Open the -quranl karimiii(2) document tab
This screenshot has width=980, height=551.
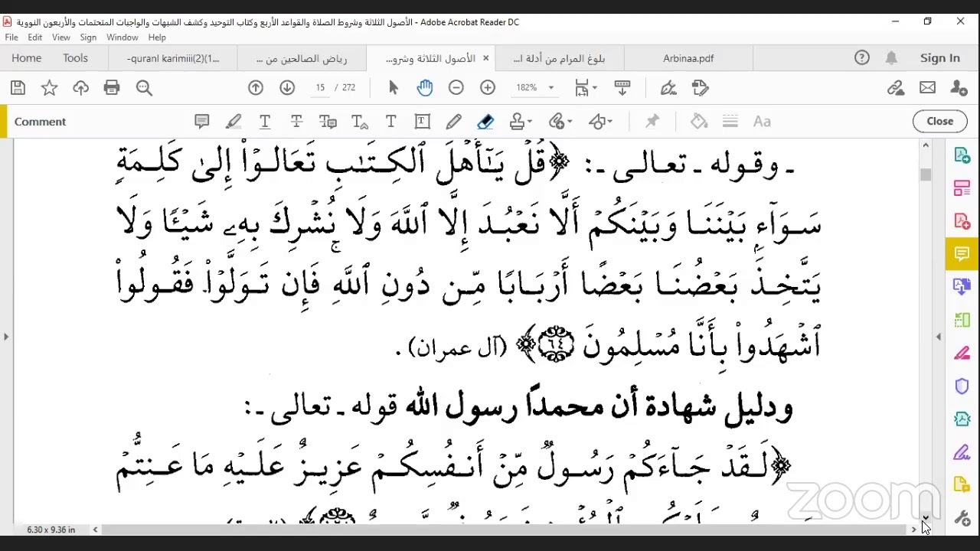pos(173,58)
